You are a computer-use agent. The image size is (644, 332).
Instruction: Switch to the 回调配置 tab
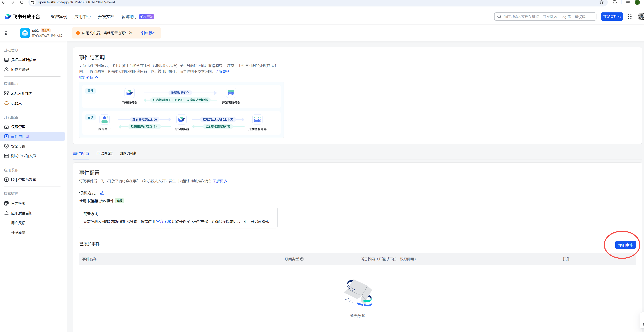[x=104, y=153]
